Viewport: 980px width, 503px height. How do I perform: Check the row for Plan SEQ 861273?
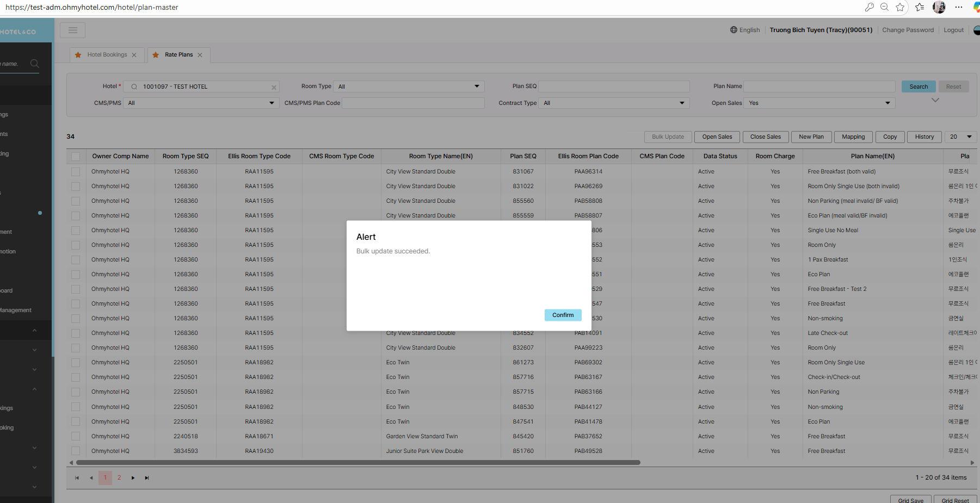tap(76, 363)
